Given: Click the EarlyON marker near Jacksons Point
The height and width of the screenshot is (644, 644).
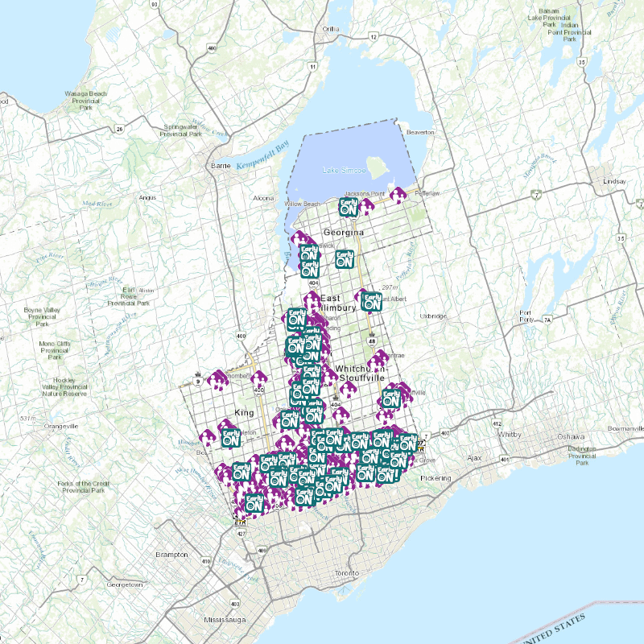Looking at the screenshot, I should (348, 206).
